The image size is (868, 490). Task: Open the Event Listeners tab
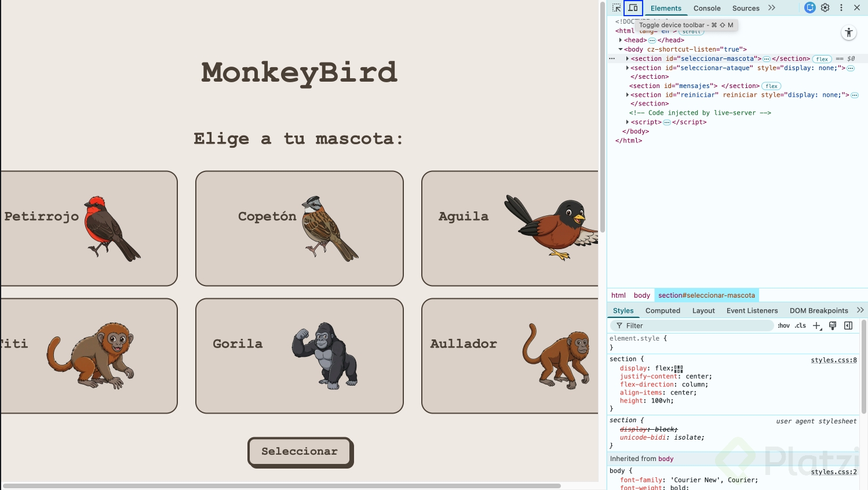click(752, 310)
